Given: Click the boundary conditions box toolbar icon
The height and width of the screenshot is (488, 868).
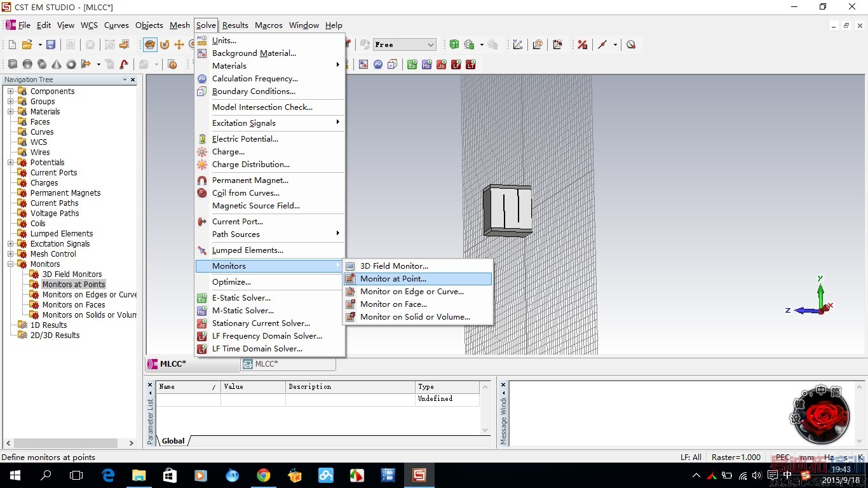Looking at the screenshot, I should [x=393, y=64].
